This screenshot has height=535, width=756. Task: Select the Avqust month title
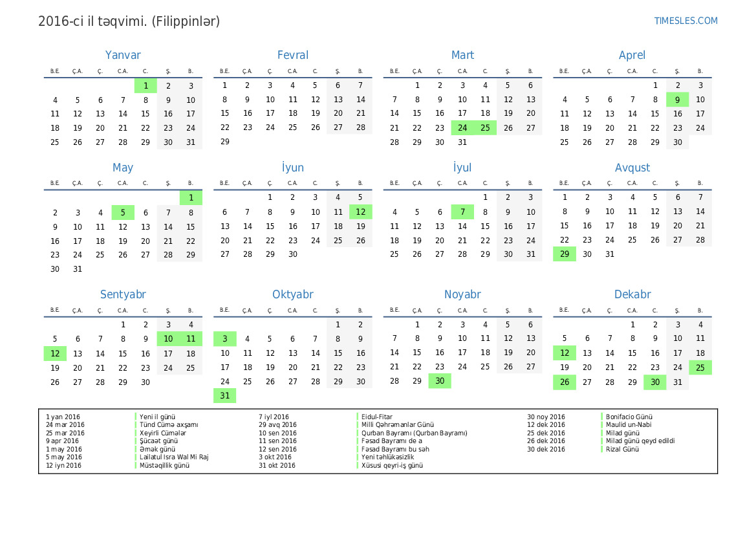(x=632, y=168)
